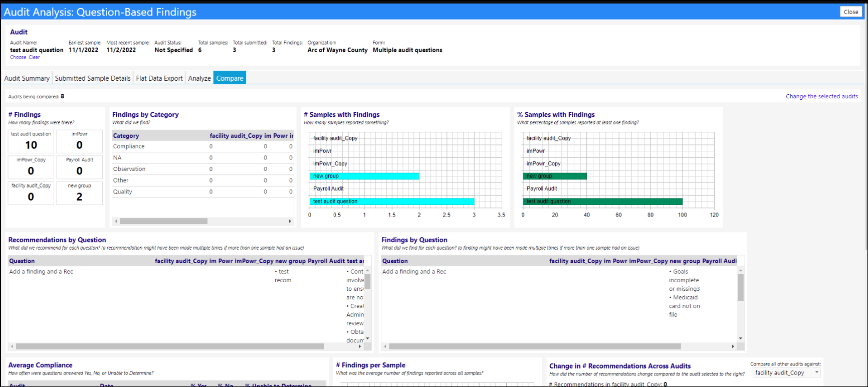Click the Findings by Category heading
The image size is (868, 387).
(x=145, y=115)
